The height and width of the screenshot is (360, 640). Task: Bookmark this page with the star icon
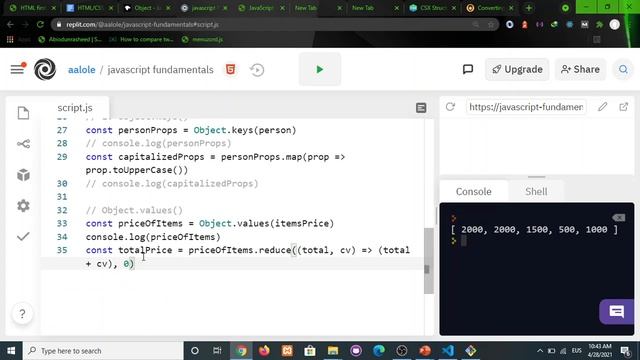click(491, 24)
